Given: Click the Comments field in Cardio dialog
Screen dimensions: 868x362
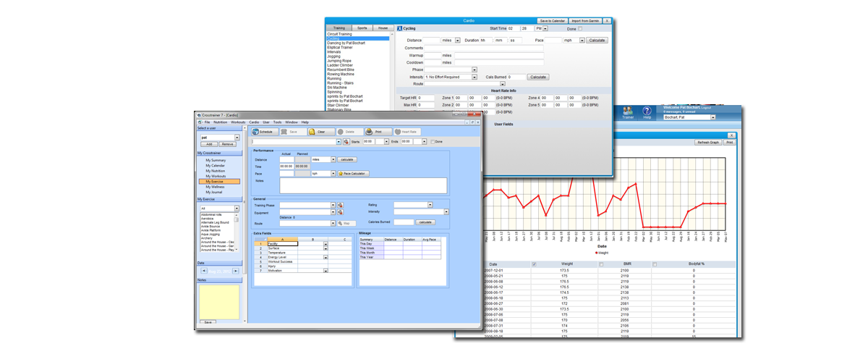Looking at the screenshot, I should [484, 48].
